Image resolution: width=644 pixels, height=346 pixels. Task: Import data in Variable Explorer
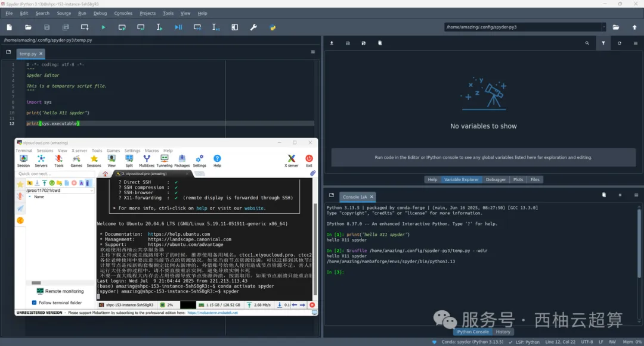click(332, 43)
